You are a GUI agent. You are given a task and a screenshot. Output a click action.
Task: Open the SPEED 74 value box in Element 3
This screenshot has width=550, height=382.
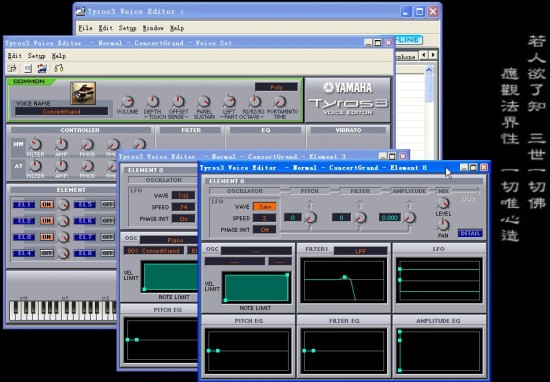coord(183,207)
